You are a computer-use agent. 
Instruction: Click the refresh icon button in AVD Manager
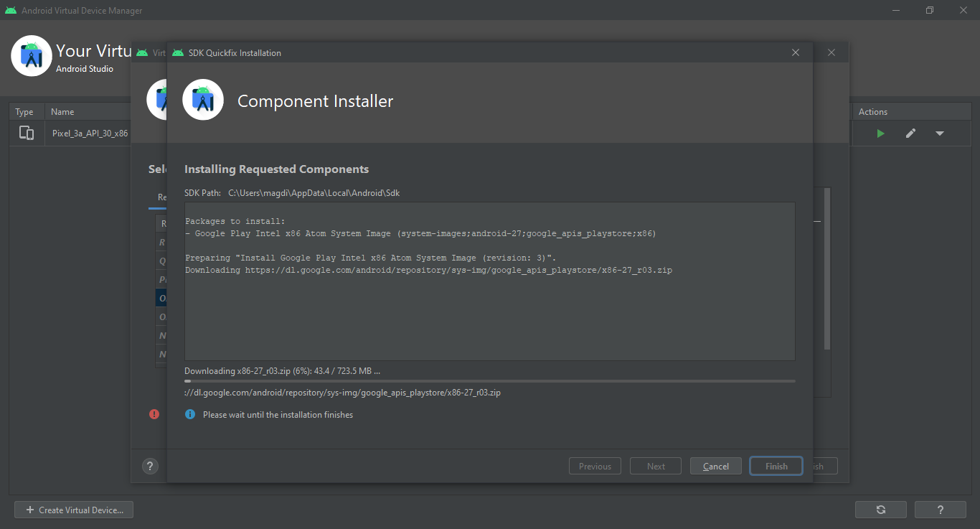coord(880,510)
